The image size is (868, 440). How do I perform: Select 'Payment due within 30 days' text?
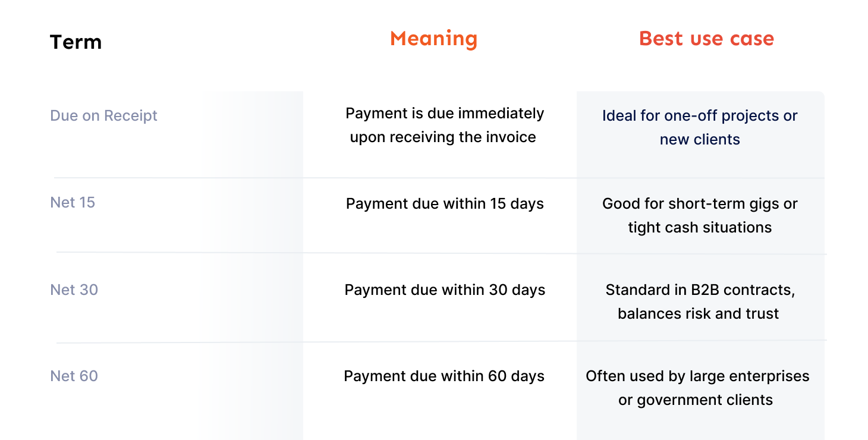pyautogui.click(x=445, y=290)
